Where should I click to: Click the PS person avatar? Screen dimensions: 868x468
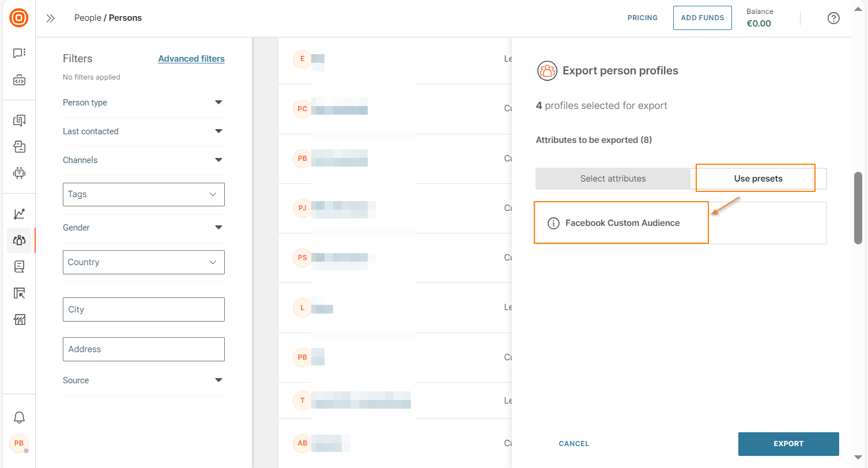[x=302, y=258]
